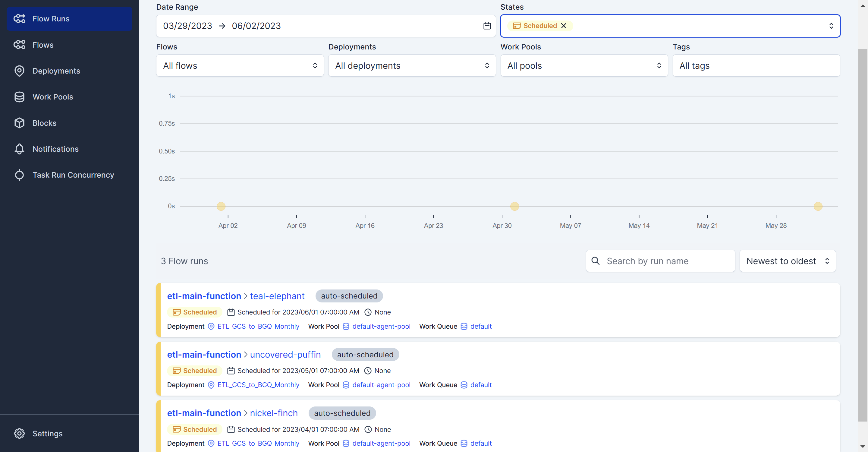Visit the default-agent-pool work pool link
Viewport: 868px width, 452px height.
pos(381,326)
